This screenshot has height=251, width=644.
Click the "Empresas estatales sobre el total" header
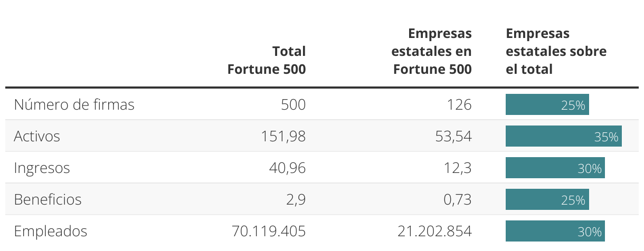[x=556, y=51]
